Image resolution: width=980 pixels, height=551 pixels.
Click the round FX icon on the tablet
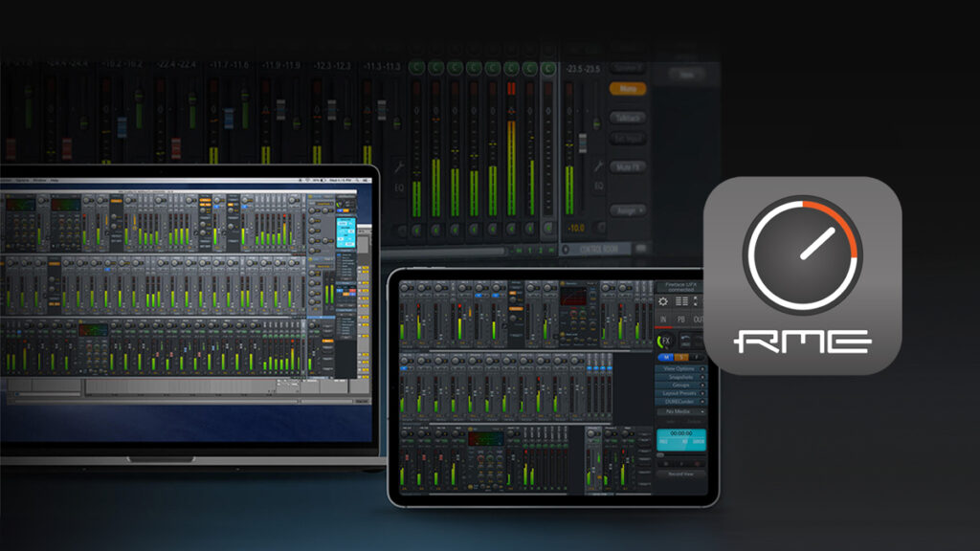665,341
